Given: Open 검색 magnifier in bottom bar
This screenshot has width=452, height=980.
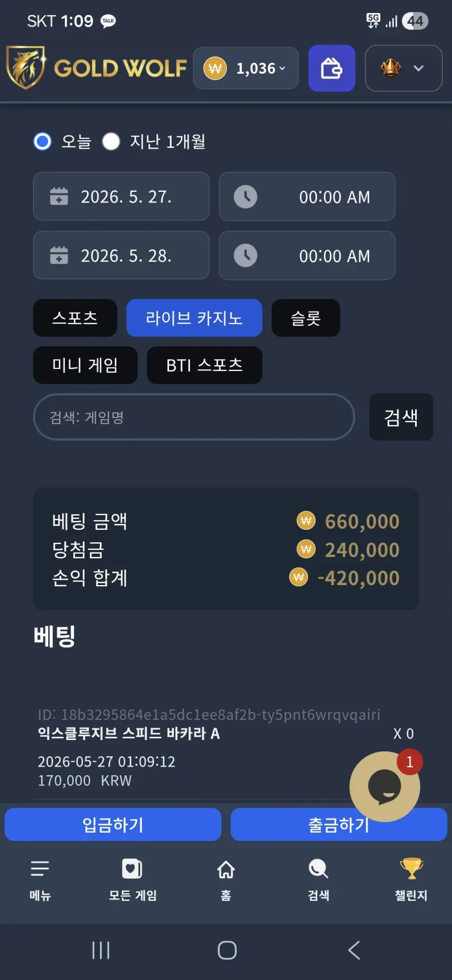Looking at the screenshot, I should pos(318,869).
